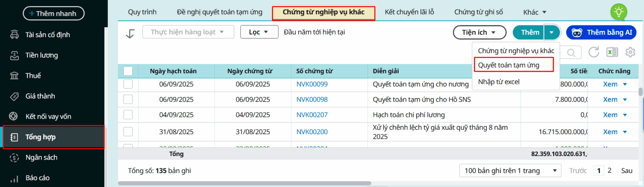The image size is (644, 187).
Task: Open table settings gear icon
Action: click(630, 52)
